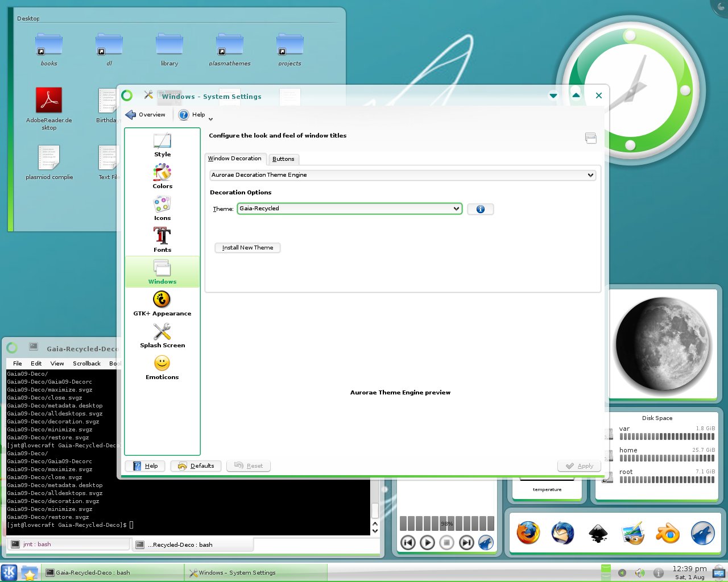Open the KDE Kickoff application menu
The height and width of the screenshot is (582, 728).
click(9, 572)
